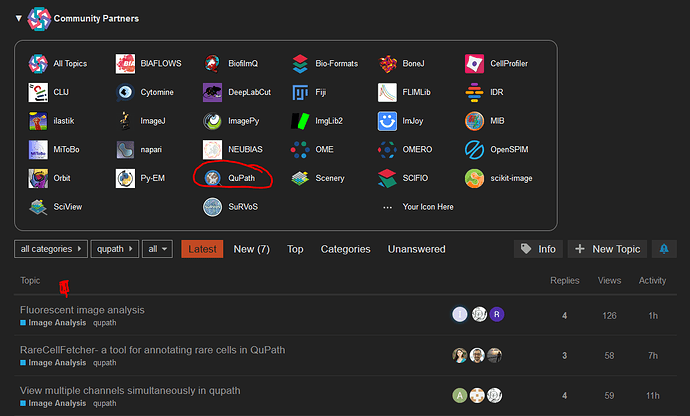
Task: Select the ImagePy icon
Action: tap(213, 121)
